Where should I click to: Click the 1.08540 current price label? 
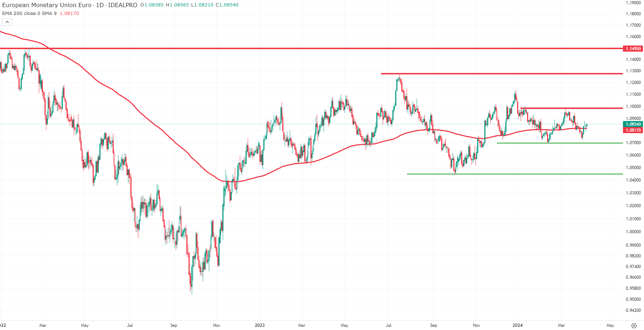tap(633, 124)
